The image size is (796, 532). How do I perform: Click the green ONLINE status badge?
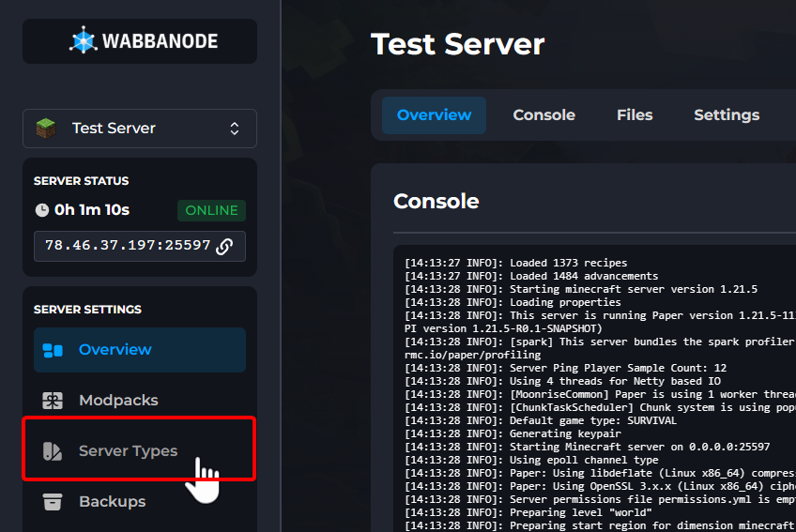[212, 210]
